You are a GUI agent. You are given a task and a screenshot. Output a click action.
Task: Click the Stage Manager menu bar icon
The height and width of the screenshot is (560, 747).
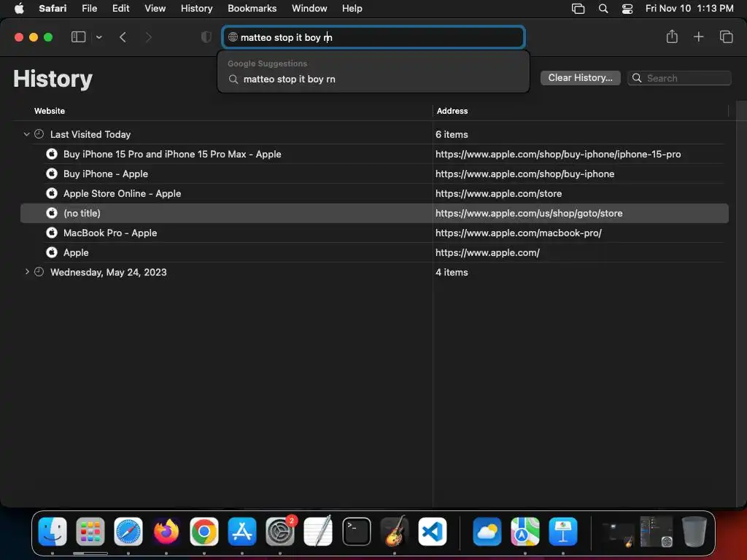pyautogui.click(x=578, y=9)
